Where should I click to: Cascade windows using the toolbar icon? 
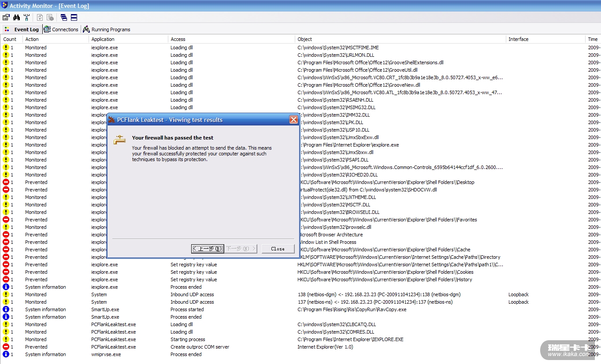click(x=64, y=18)
